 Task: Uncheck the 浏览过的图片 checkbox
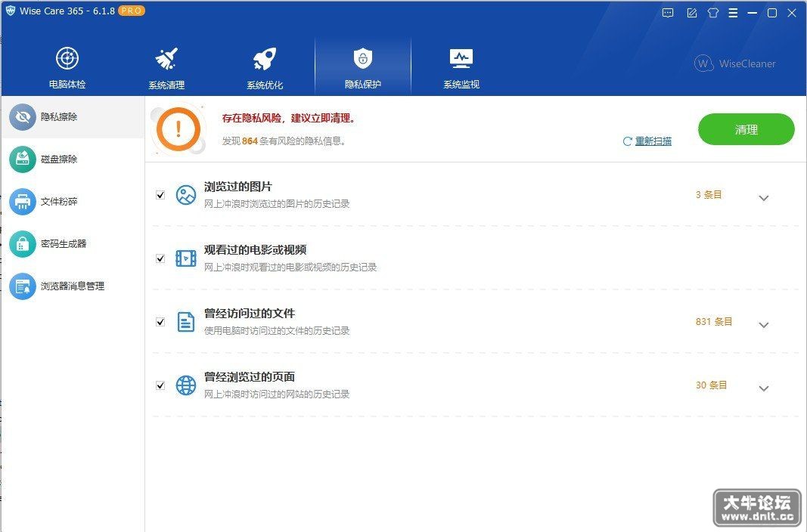tap(160, 195)
